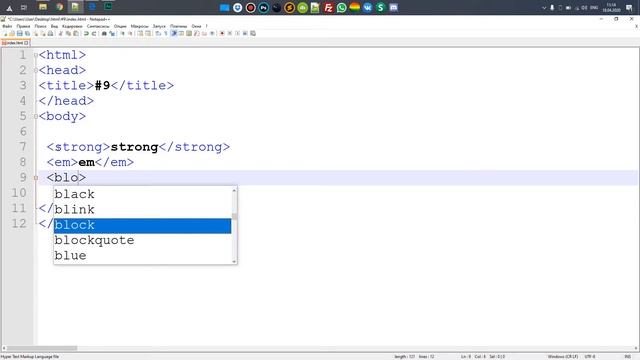This screenshot has height=360, width=640.
Task: Open FileZilla from the taskbar
Action: [x=329, y=7]
